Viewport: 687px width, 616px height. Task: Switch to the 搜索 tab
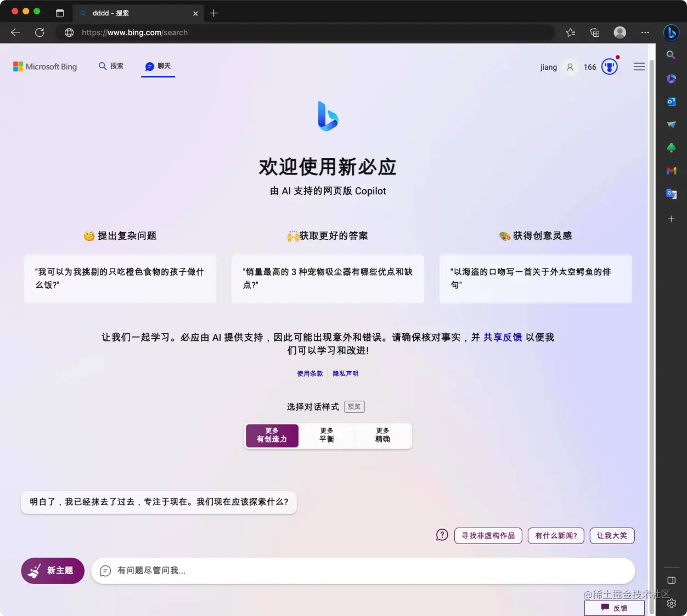coord(111,66)
